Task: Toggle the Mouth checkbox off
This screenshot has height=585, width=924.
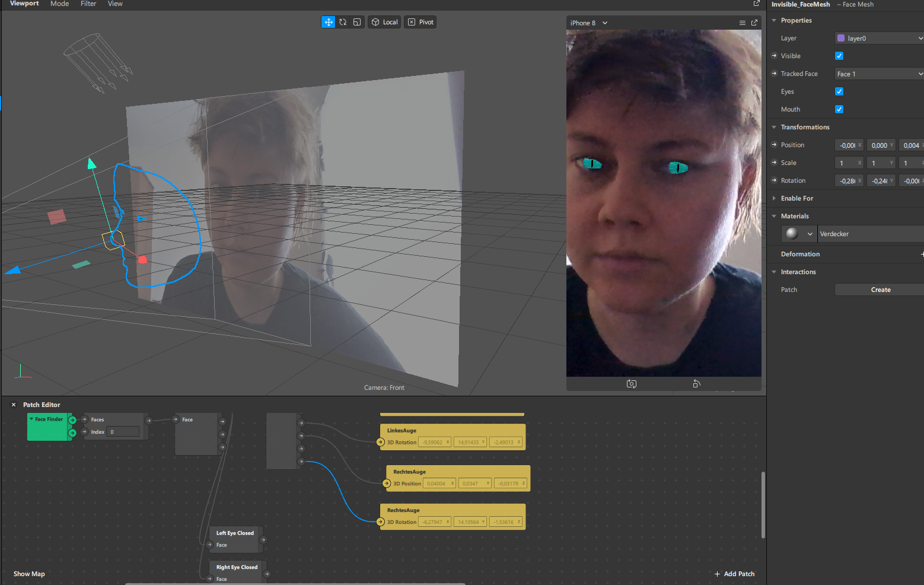Action: [x=839, y=109]
